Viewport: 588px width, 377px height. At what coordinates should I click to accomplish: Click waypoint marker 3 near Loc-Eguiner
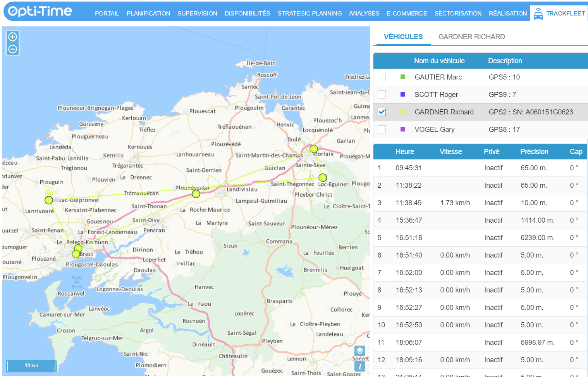click(323, 177)
